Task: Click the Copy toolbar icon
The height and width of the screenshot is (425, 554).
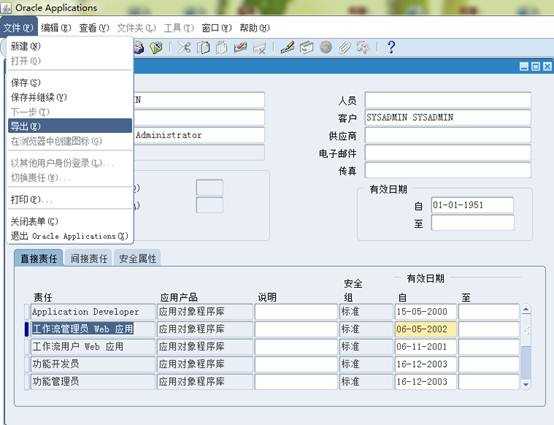Action: point(204,47)
